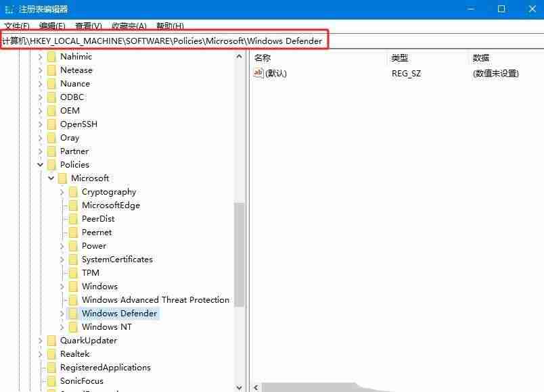Screen dimensions: 544x392
Task: Click the 类型 column header
Action: (x=401, y=57)
